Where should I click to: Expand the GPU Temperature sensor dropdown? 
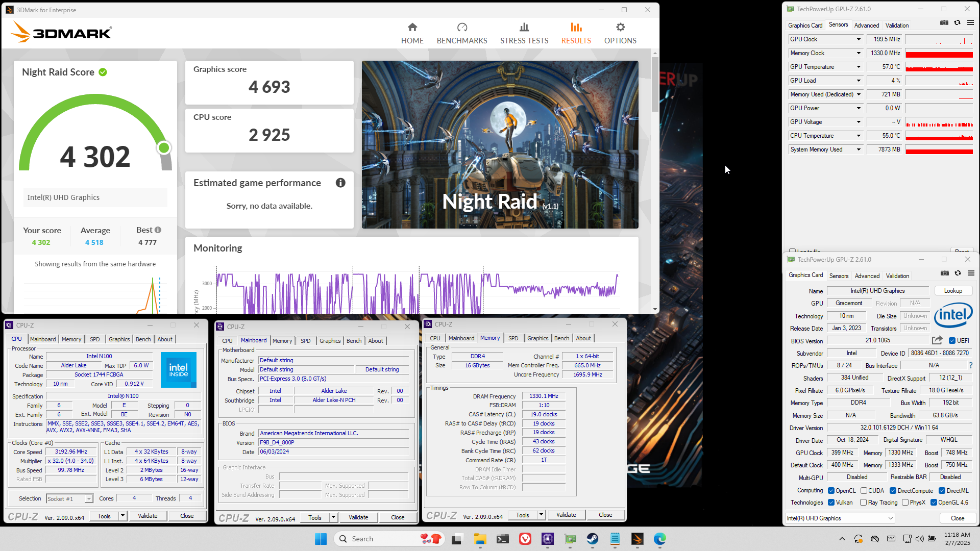[859, 67]
